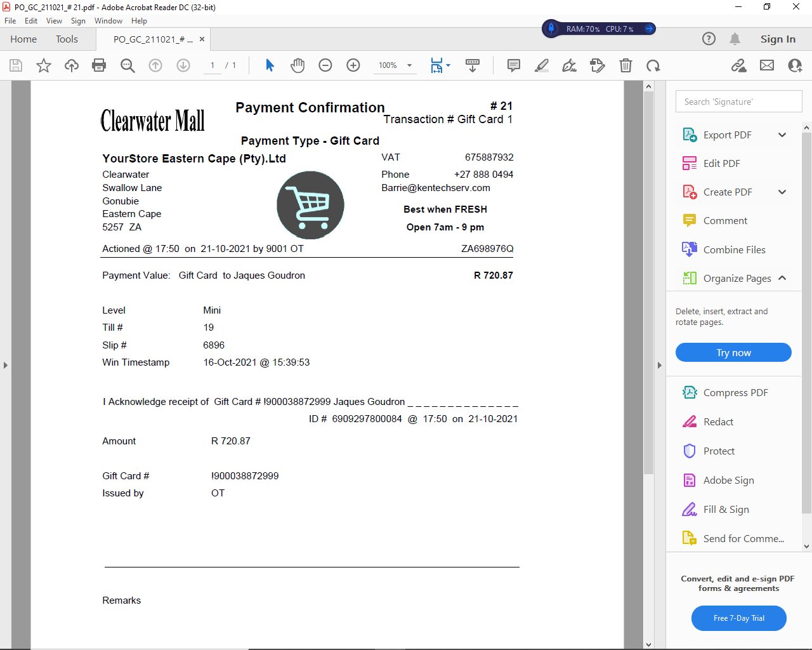The image size is (812, 650).
Task: Click the Try now button
Action: click(x=733, y=352)
